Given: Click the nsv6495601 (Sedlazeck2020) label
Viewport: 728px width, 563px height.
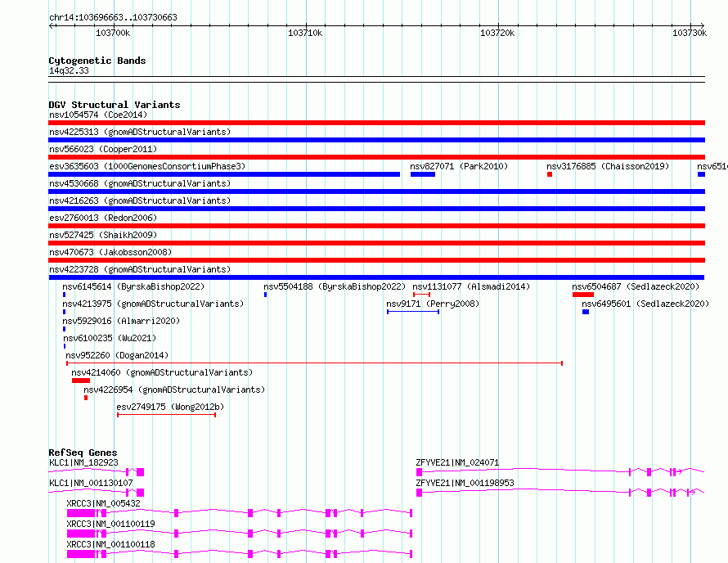Looking at the screenshot, I should tap(645, 304).
